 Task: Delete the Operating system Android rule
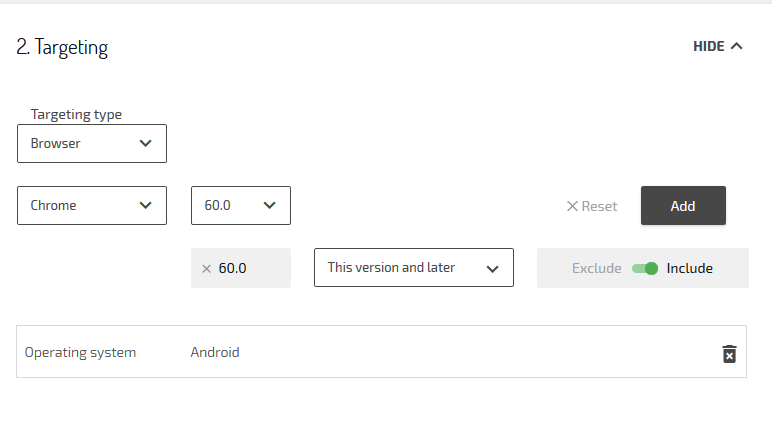tap(729, 354)
